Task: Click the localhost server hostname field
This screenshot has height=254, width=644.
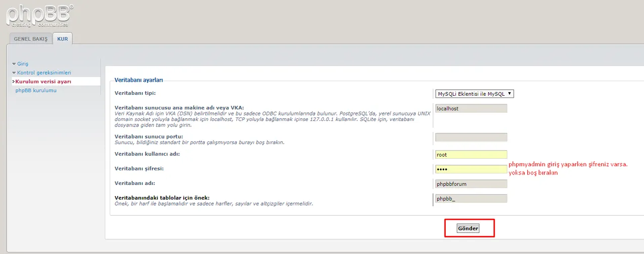Action: coord(471,108)
